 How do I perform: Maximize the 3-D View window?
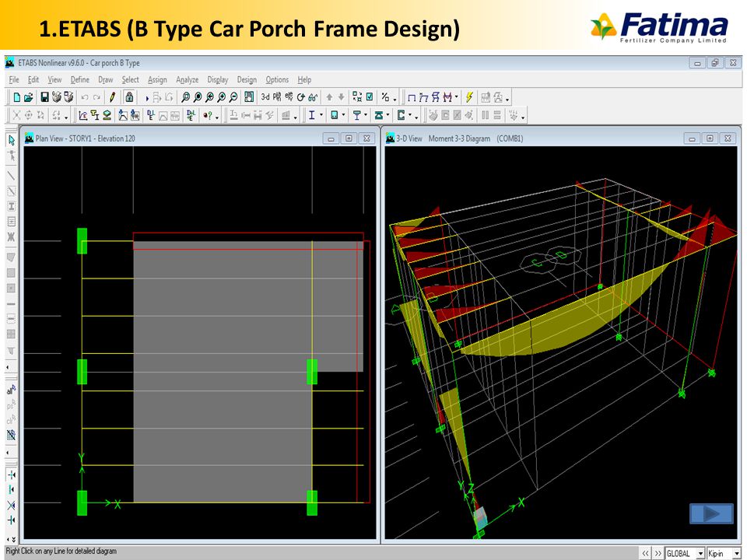pos(710,138)
